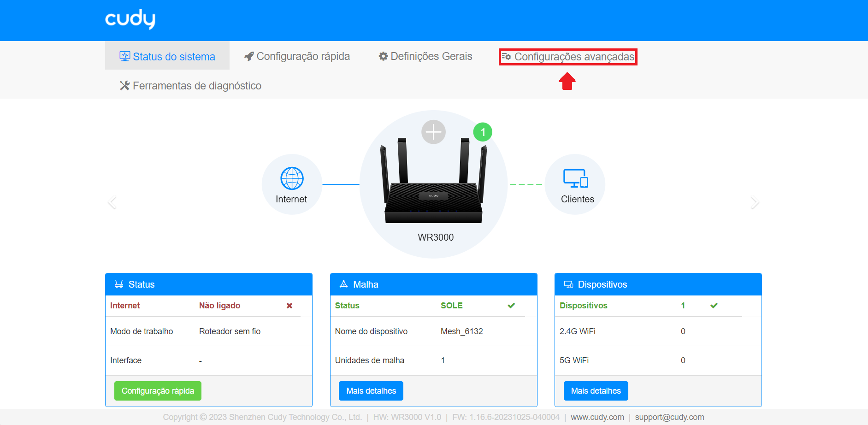The image size is (868, 425).
Task: Click the 'Modo de trabalho' label
Action: (x=142, y=331)
